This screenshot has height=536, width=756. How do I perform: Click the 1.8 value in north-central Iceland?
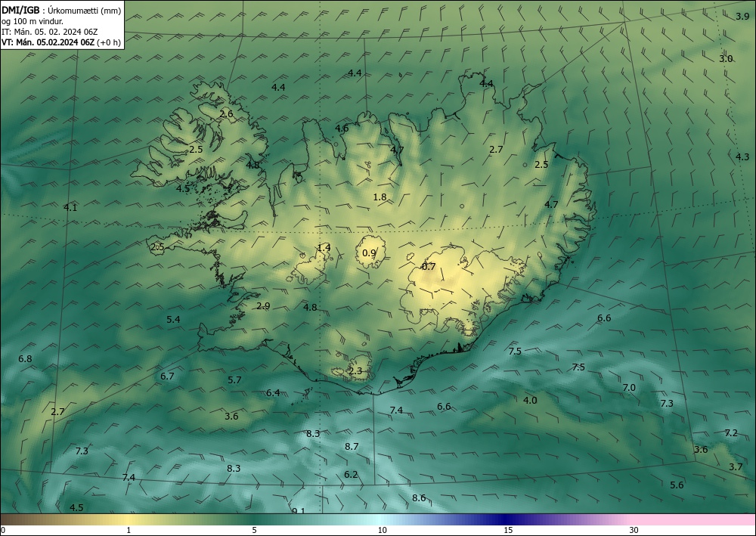380,197
